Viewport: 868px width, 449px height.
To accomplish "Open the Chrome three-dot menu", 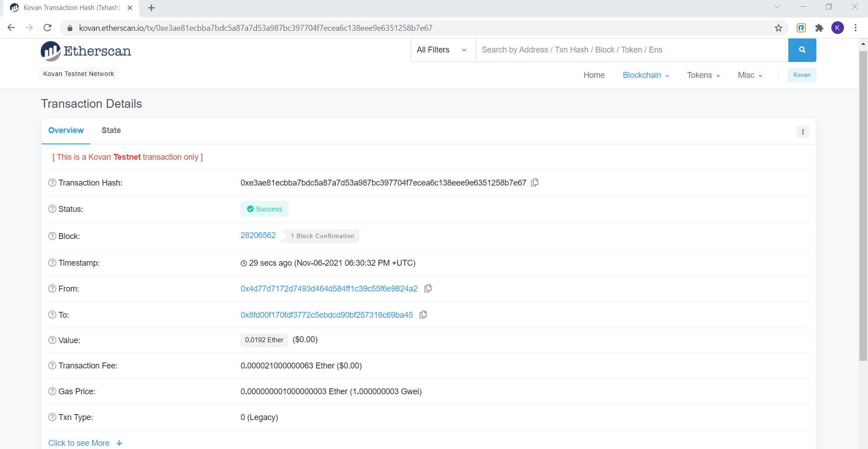I will 855,28.
